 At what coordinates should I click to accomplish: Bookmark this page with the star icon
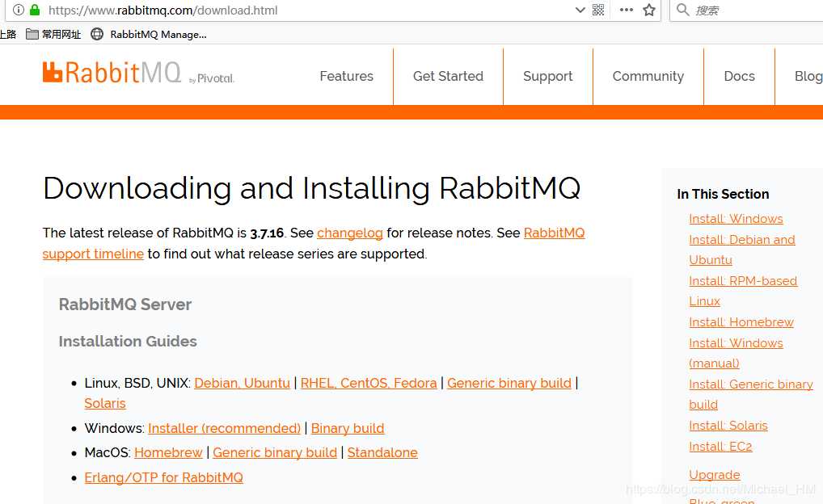point(649,10)
